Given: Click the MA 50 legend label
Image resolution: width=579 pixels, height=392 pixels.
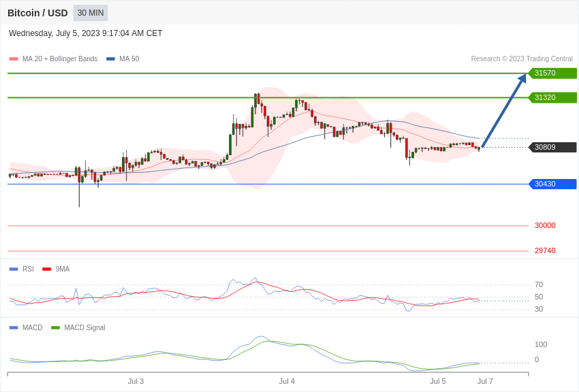Looking at the screenshot, I should (129, 59).
